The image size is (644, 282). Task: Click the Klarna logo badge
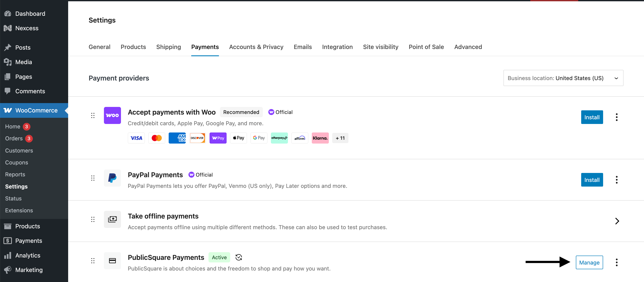pos(320,138)
